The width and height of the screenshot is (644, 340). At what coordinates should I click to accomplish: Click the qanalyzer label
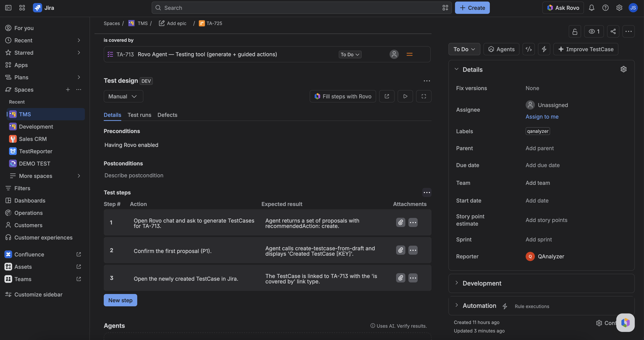point(538,131)
